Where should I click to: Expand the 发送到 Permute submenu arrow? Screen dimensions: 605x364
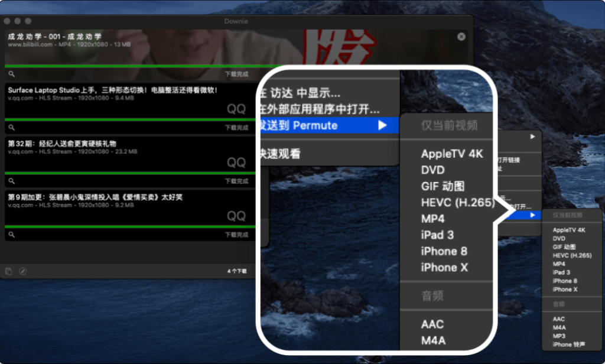point(383,125)
